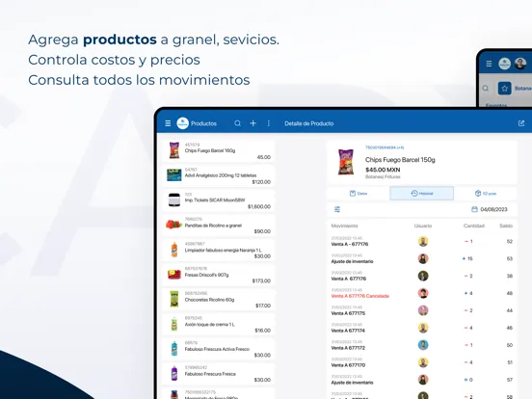Click the $173.00 price in product list

coord(261,280)
